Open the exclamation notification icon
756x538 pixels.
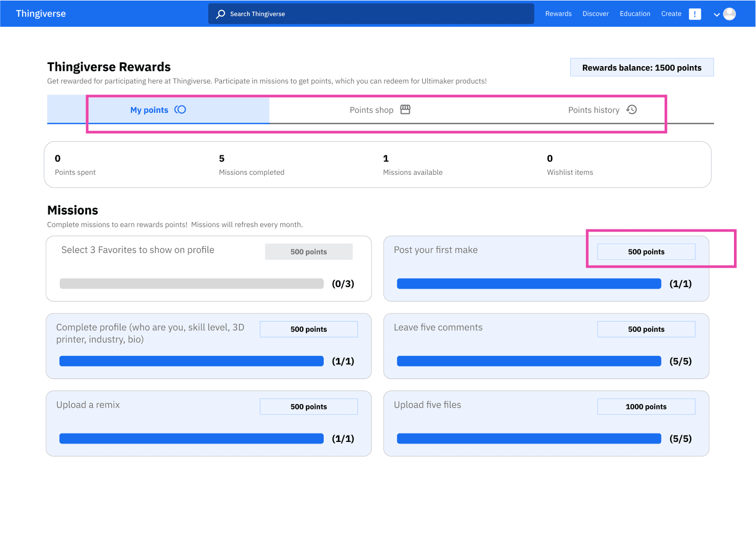tap(695, 14)
